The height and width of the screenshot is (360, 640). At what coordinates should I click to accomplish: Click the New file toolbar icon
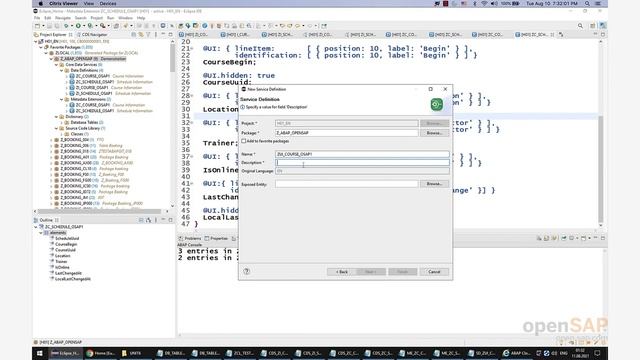click(x=38, y=26)
